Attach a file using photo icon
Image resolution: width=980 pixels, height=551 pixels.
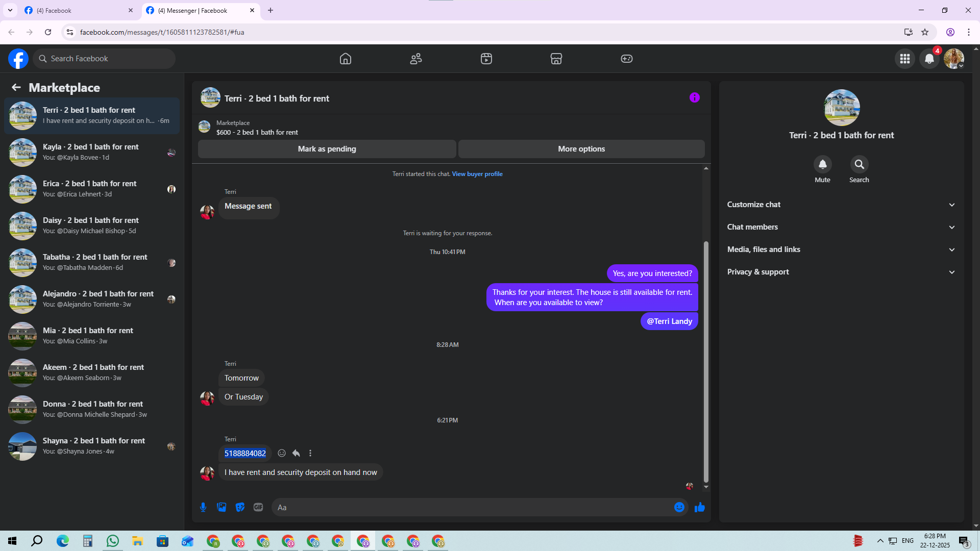[x=222, y=507]
